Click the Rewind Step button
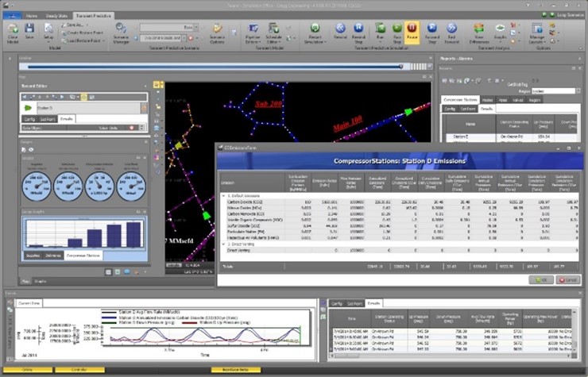The image size is (588, 377). 358,33
